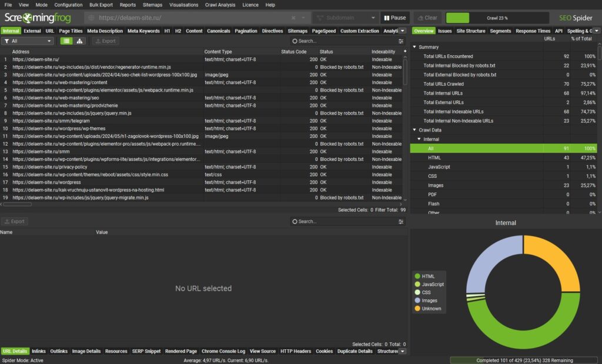Open the All filter dropdown
Viewport: 602px width, 364px height.
[28, 41]
